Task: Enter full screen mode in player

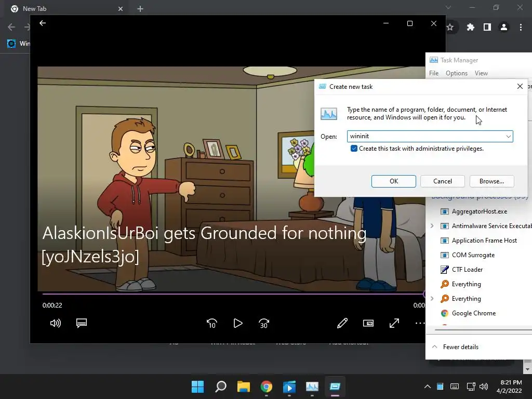Action: (x=394, y=323)
